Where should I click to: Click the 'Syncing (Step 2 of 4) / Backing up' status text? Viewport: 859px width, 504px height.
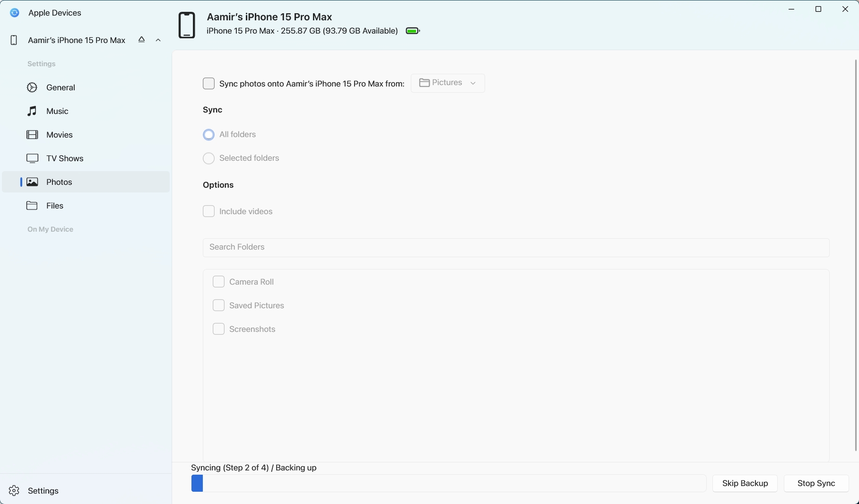click(x=254, y=468)
